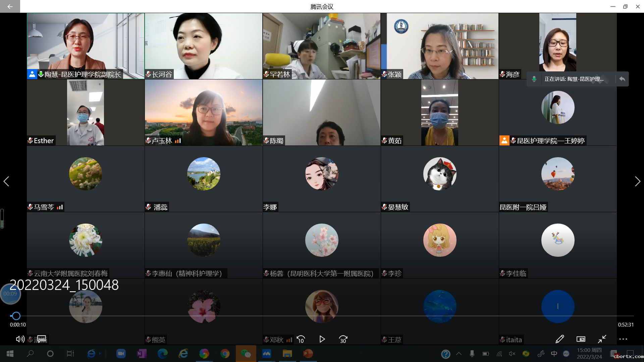Skip forward 30 seconds
This screenshot has height=362, width=644.
point(343,339)
